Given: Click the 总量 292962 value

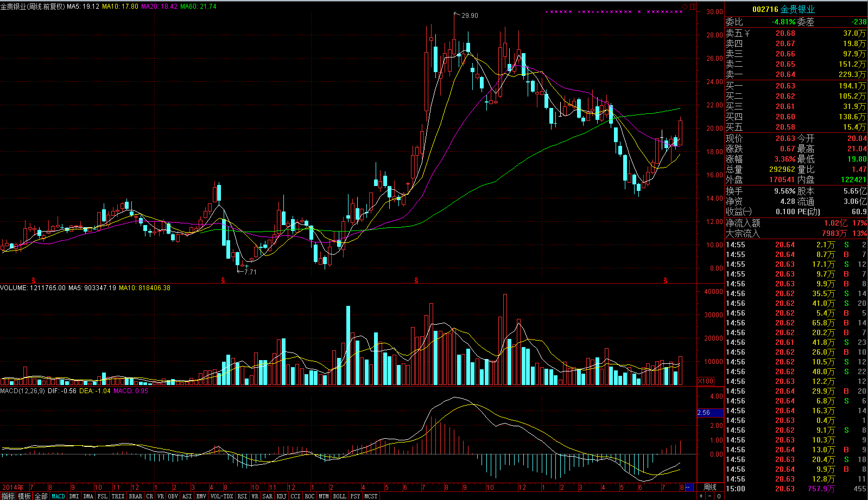Looking at the screenshot, I should (x=782, y=170).
